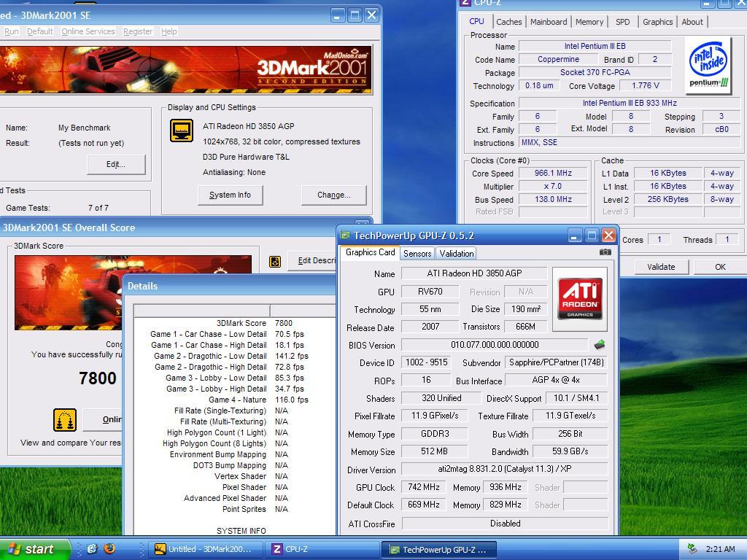Screen dimensions: 747x560
Task: Click the Intel Inside Pentium III logo
Action: click(x=708, y=66)
